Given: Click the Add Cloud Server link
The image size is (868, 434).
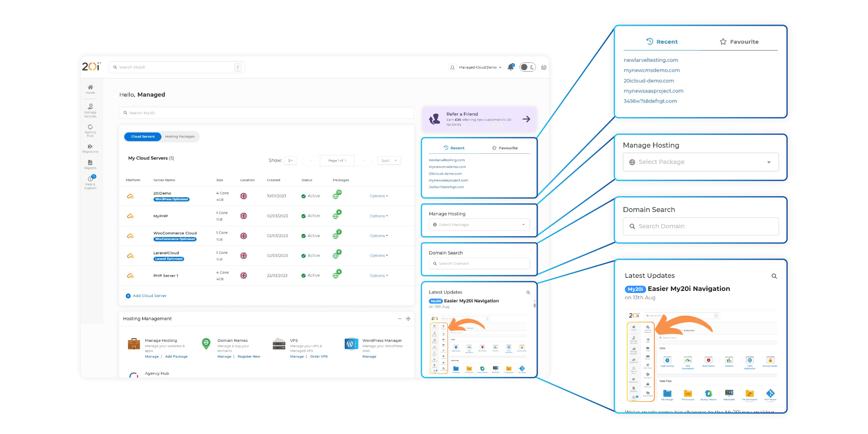Looking at the screenshot, I should click(x=146, y=296).
